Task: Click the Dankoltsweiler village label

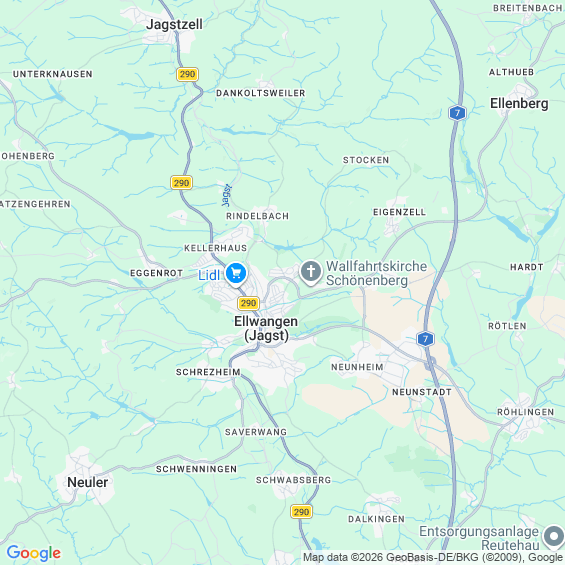Action: click(261, 93)
